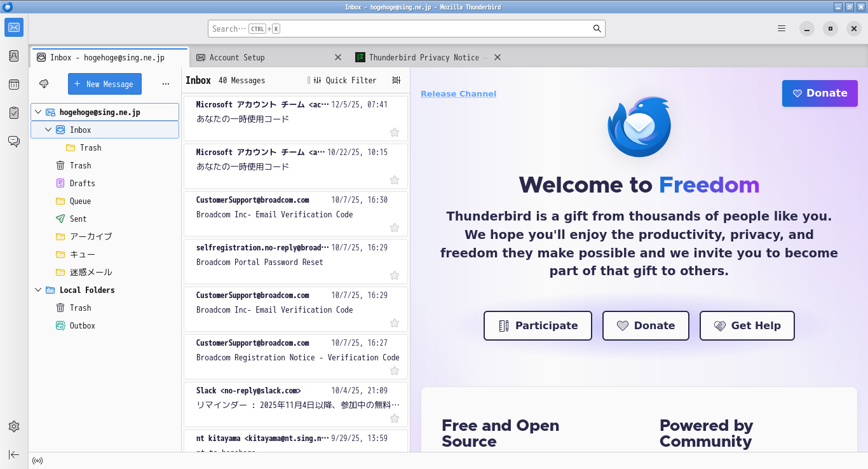The image size is (868, 469).
Task: Click the purple Donate button
Action: (820, 93)
